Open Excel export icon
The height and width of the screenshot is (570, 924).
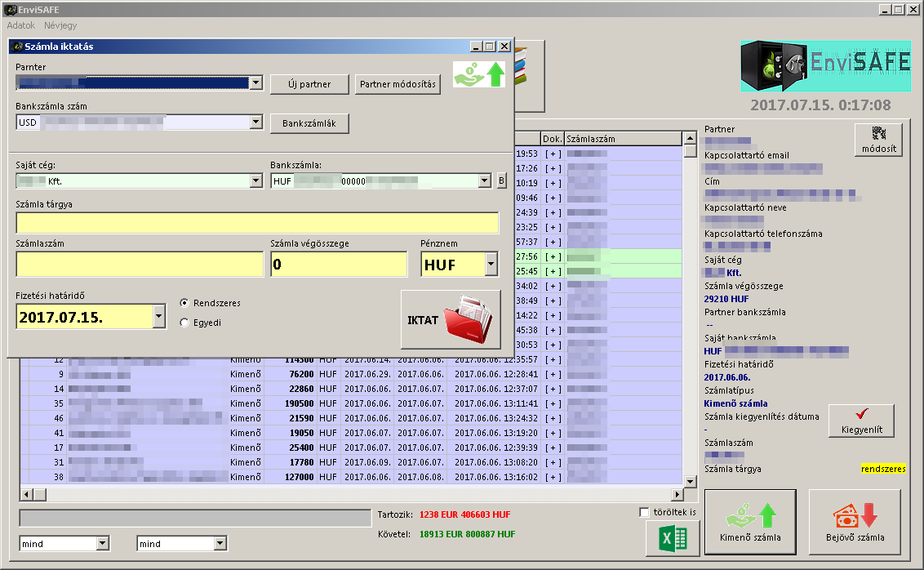coord(673,539)
